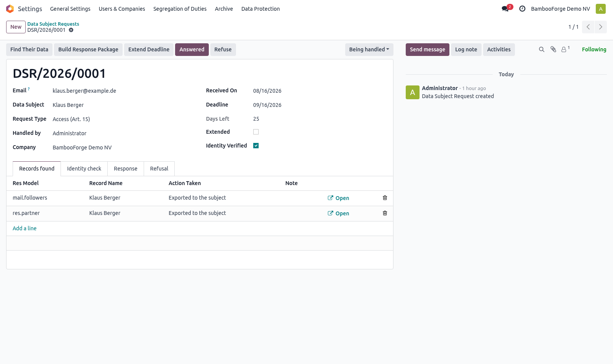Open the res.partner record link
Image resolution: width=613 pixels, height=364 pixels.
point(338,213)
